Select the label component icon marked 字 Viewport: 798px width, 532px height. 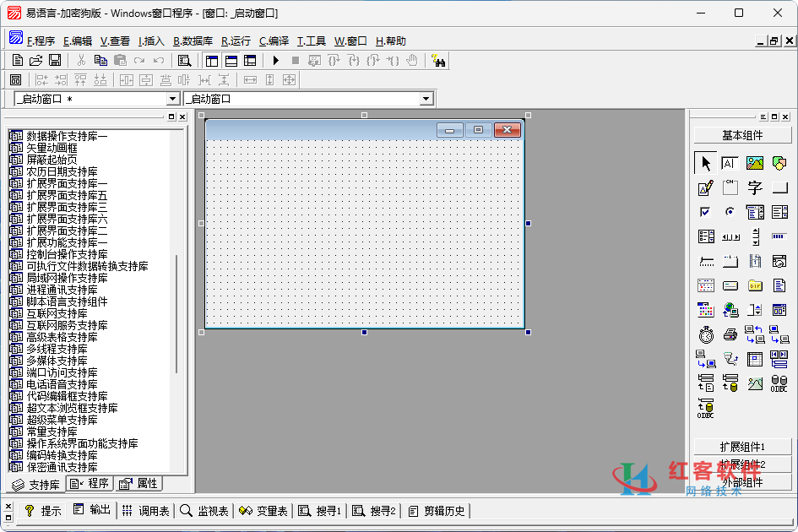(754, 187)
